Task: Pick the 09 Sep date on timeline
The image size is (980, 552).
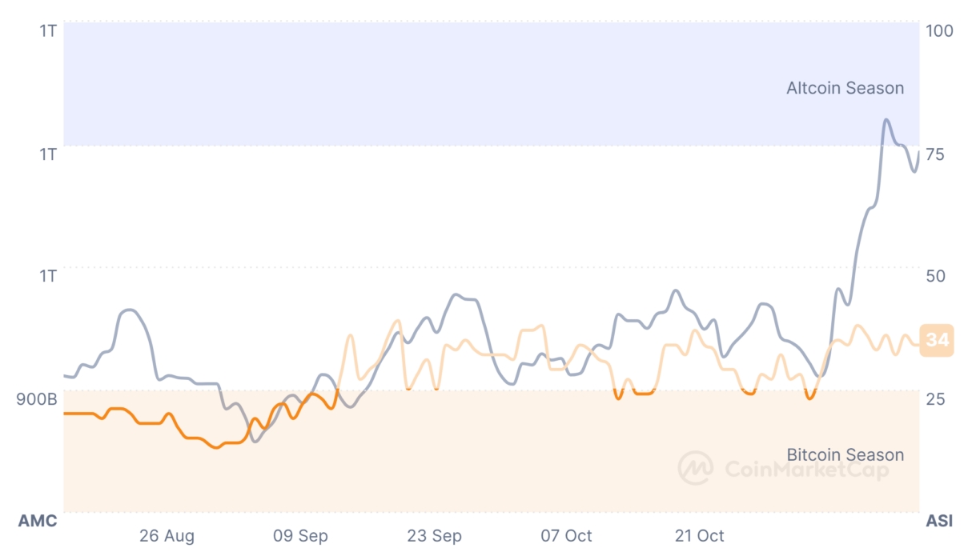Action: pos(300,536)
